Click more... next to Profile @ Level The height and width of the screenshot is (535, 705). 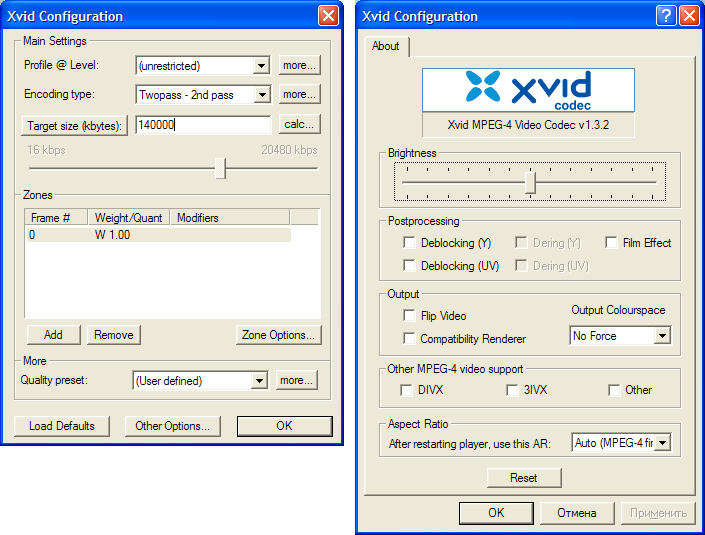[x=299, y=65]
